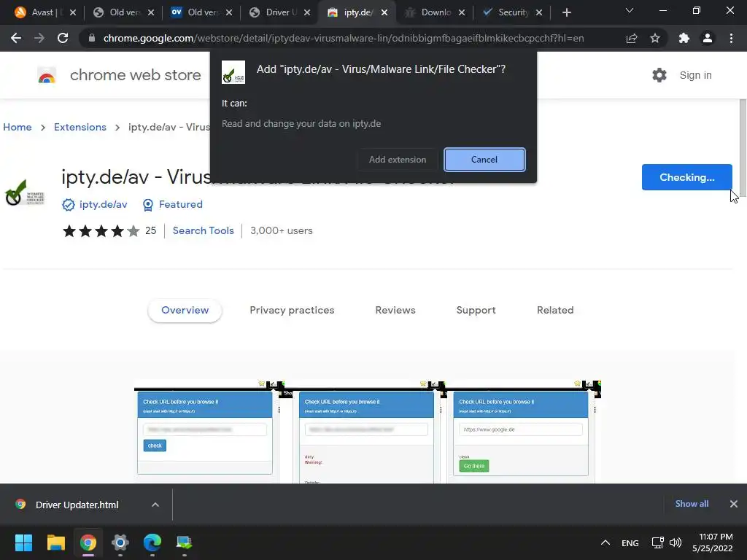Close the downloads bar
This screenshot has width=747, height=560.
(734, 504)
